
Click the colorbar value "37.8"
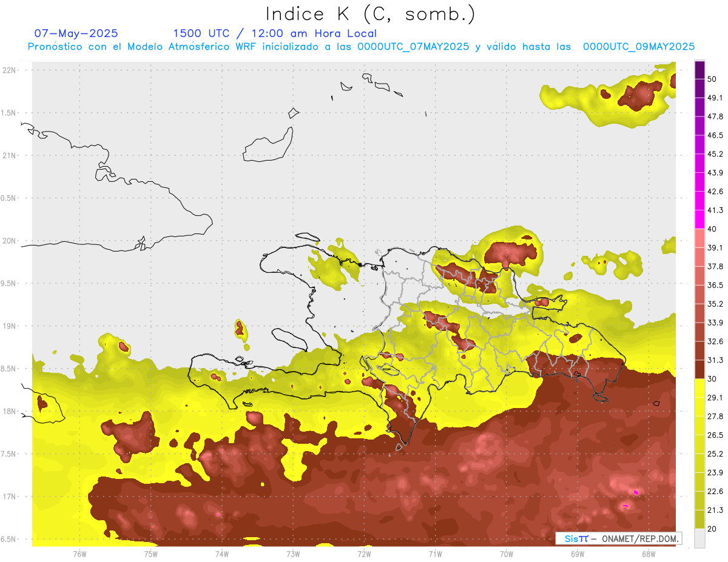pos(715,266)
